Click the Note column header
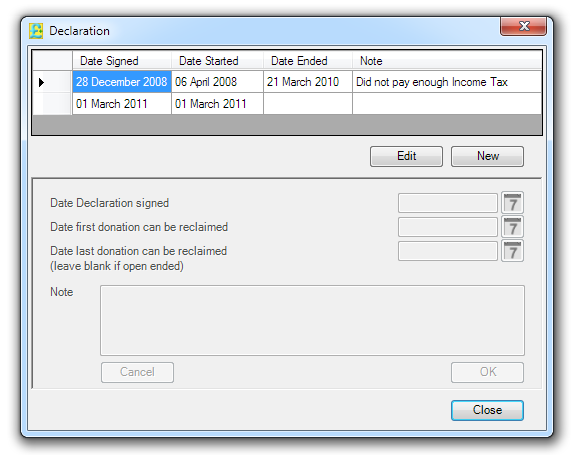Screen dimensions: 575x455 [447, 61]
